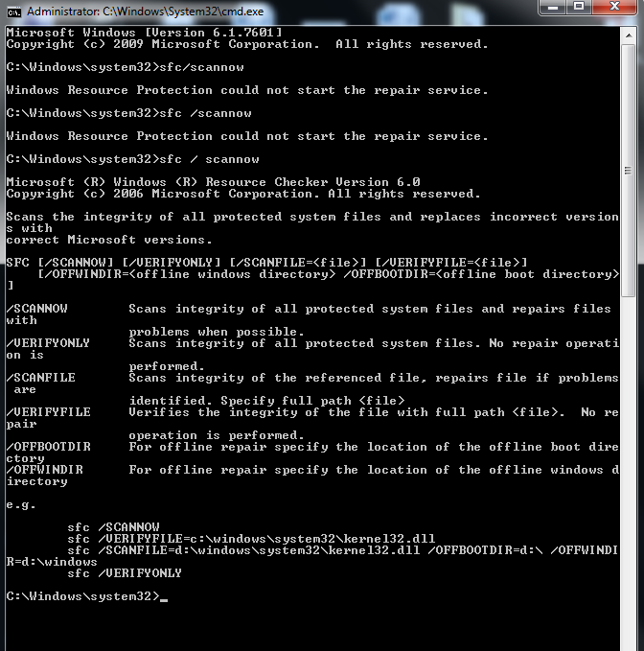
Task: Maximize the Command Prompt window
Action: pos(579,7)
